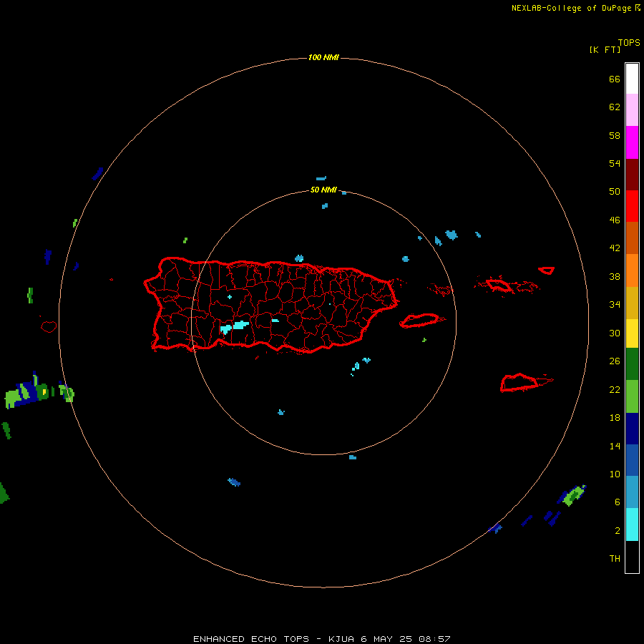The height and width of the screenshot is (644, 644).
Task: Click the '54' legend value
Action: pyautogui.click(x=615, y=163)
